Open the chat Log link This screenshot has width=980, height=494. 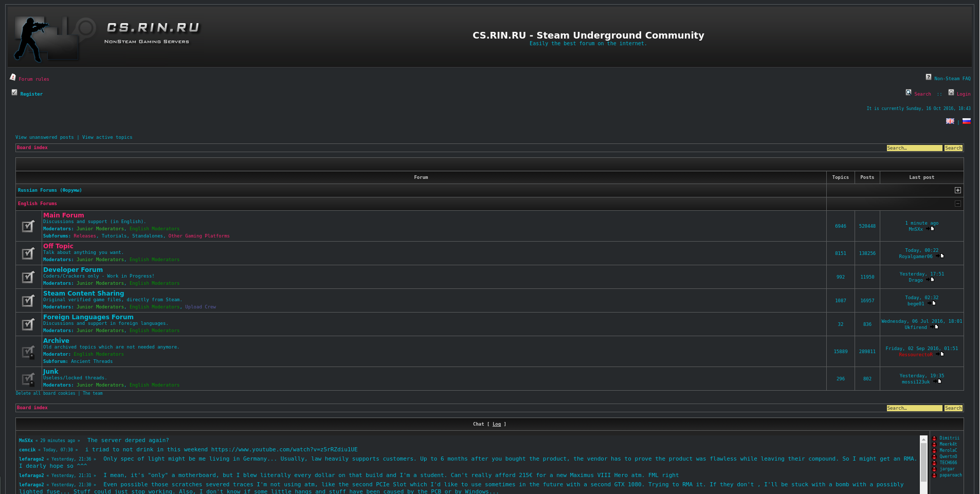point(497,424)
